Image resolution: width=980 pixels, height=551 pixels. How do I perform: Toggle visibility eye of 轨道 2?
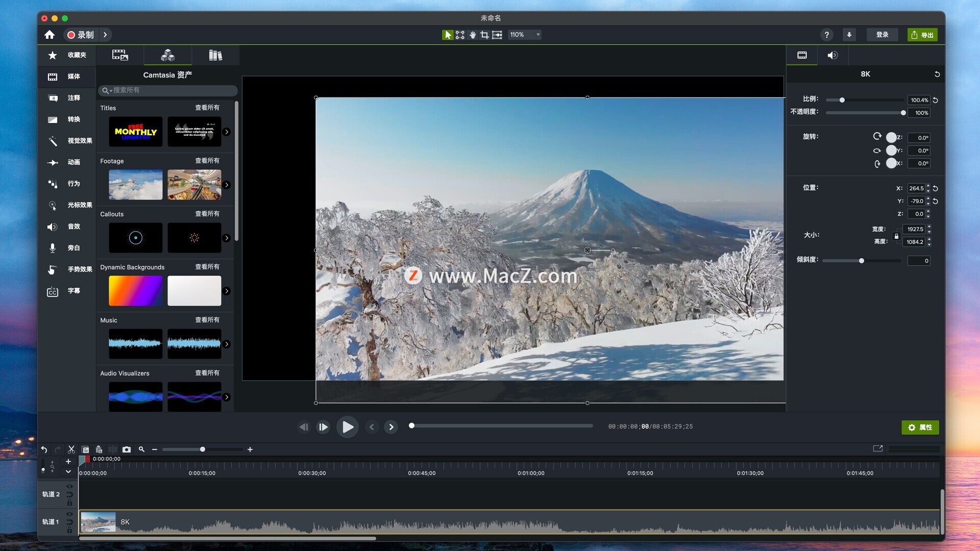[x=69, y=486]
